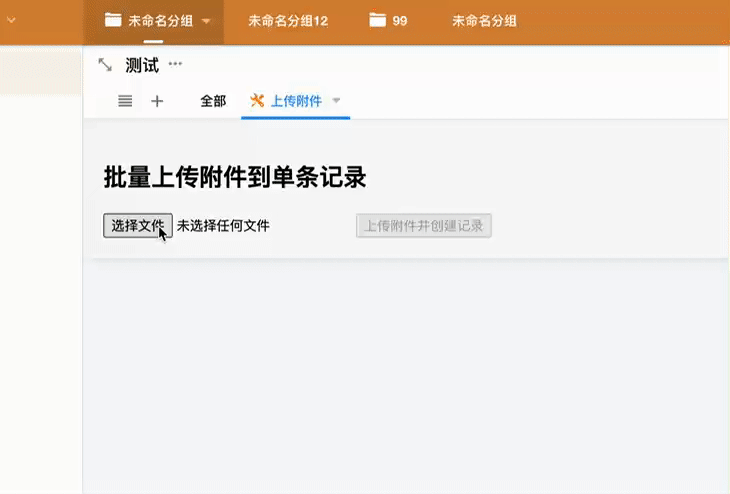Viewport: 730px width, 494px height.
Task: Click the 选择文件 button
Action: [138, 225]
